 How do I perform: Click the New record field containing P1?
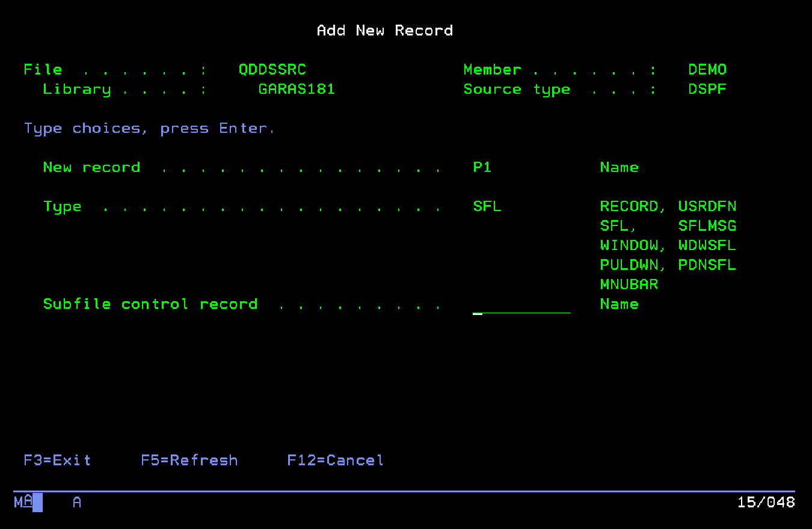coord(482,168)
